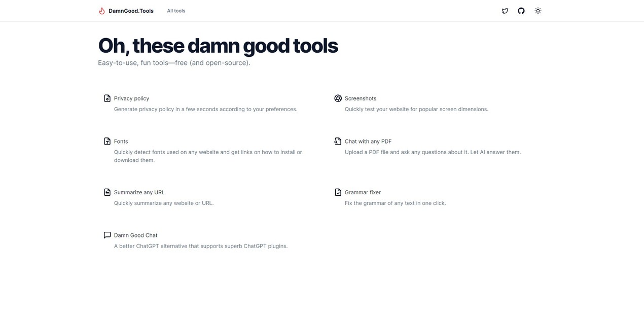The image size is (644, 313).
Task: Click the Damn Good Chat speech bubble icon
Action: [x=106, y=234]
